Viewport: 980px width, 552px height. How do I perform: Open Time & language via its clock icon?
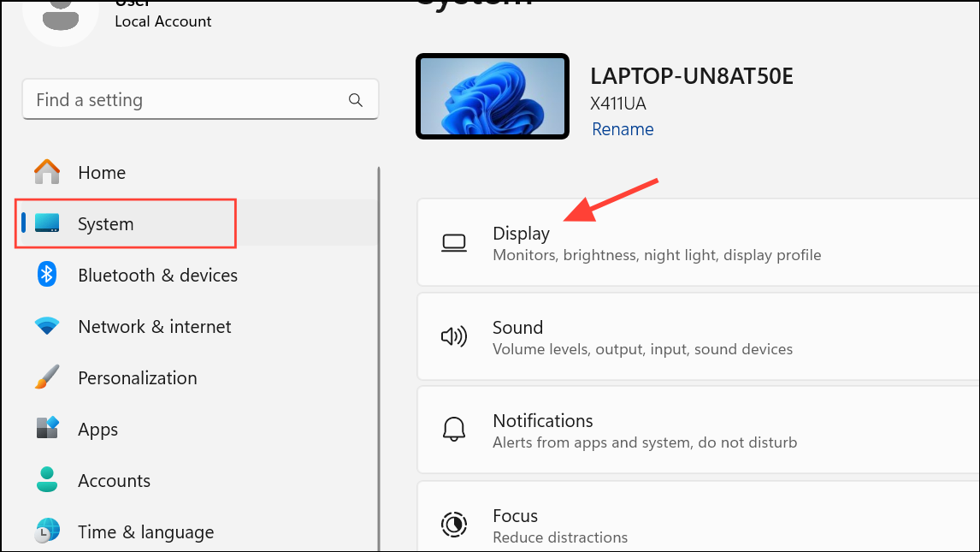47,531
